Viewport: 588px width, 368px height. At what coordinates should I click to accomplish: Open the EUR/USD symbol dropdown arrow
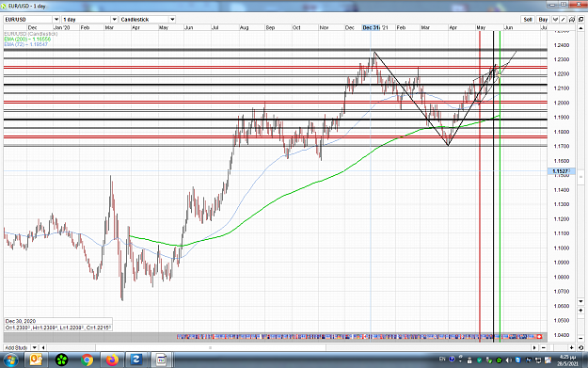pos(56,19)
